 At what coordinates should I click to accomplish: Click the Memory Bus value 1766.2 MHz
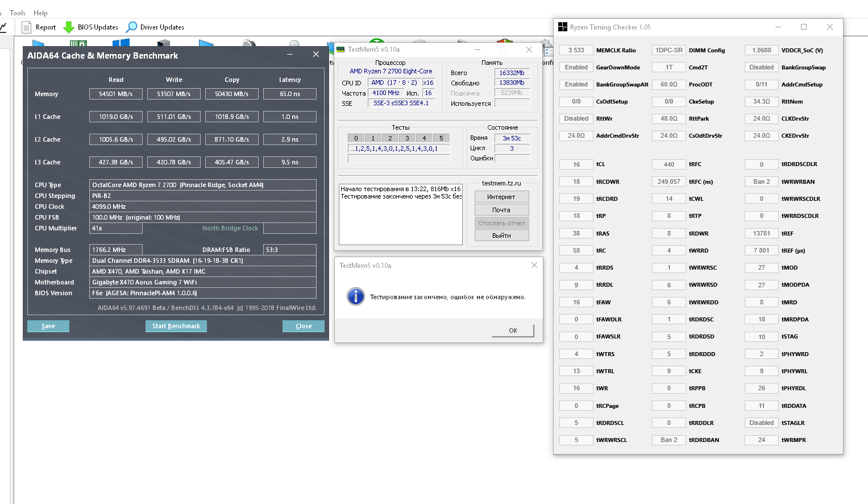(116, 250)
